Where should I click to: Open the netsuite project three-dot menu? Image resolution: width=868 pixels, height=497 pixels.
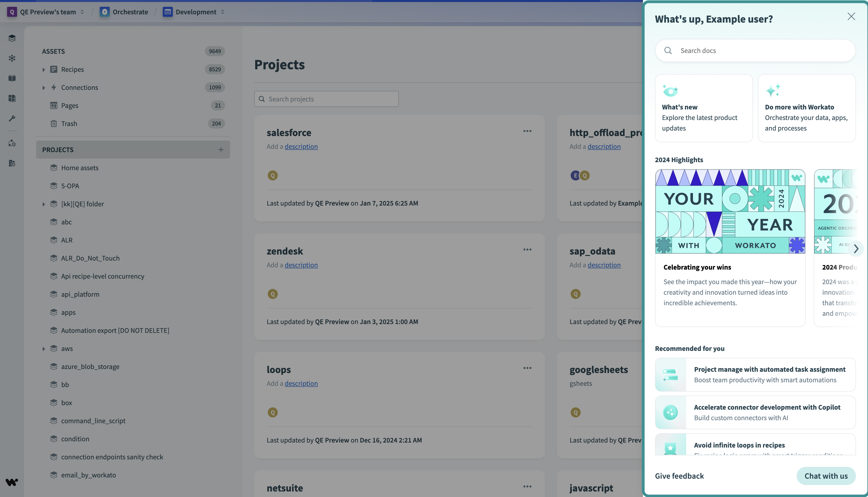click(527, 486)
